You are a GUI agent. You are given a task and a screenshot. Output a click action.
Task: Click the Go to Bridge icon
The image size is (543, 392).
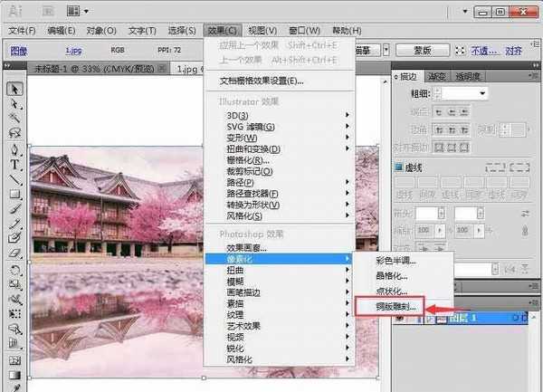[48, 12]
